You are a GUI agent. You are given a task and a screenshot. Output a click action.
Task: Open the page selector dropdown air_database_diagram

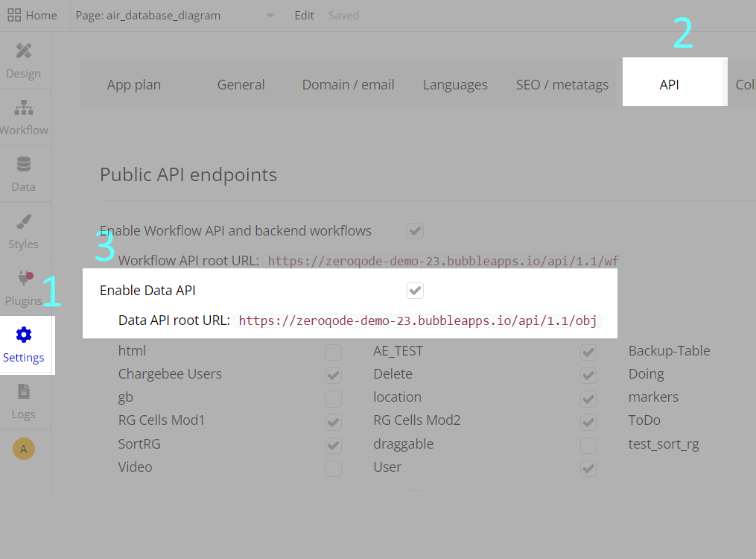(x=175, y=16)
